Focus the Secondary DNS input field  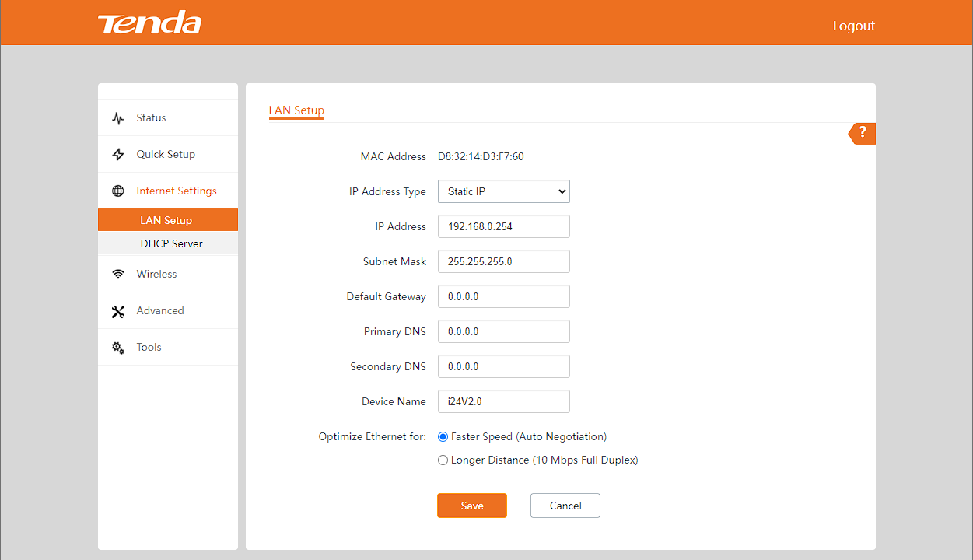click(x=504, y=366)
